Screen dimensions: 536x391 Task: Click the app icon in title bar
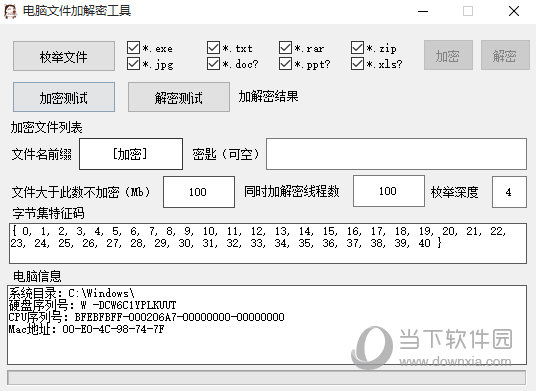click(10, 11)
